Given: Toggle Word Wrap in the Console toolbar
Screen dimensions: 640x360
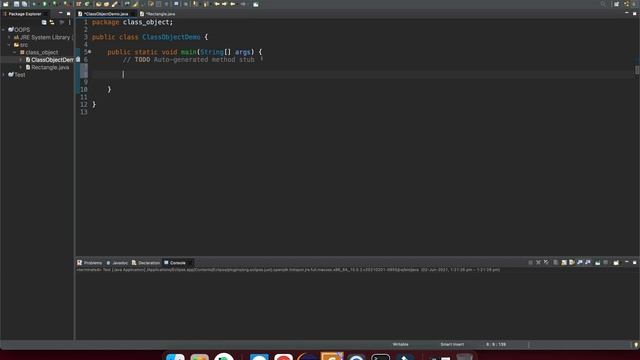Looking at the screenshot, I should (x=571, y=262).
